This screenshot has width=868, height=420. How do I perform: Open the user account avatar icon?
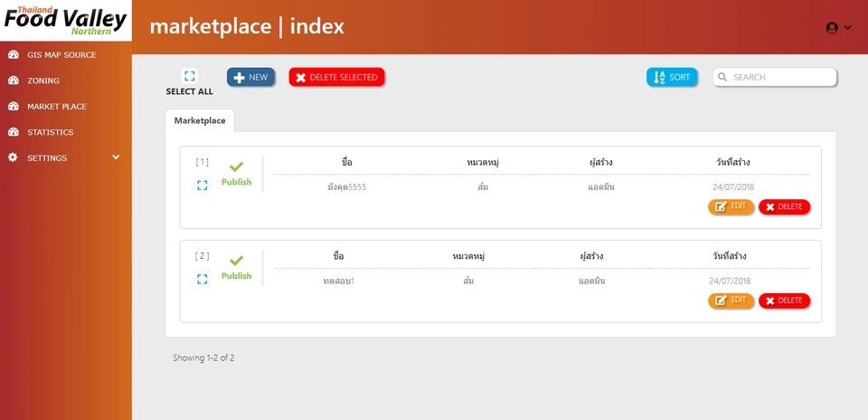832,28
